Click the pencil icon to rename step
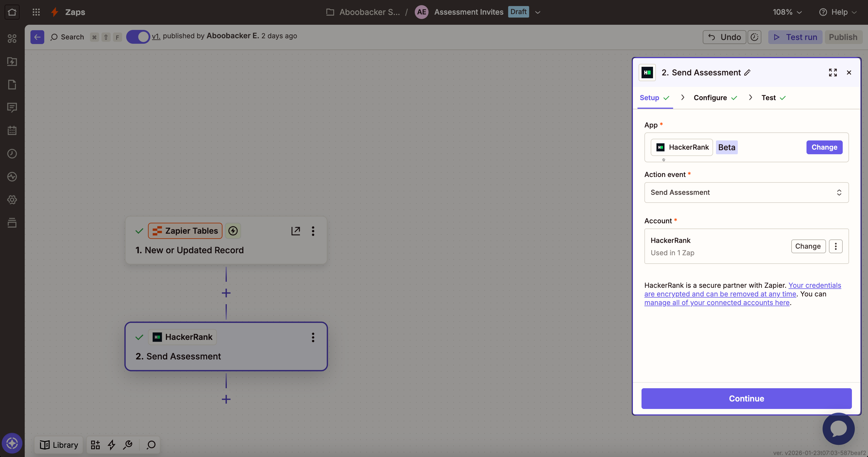This screenshot has width=868, height=457. (x=747, y=73)
